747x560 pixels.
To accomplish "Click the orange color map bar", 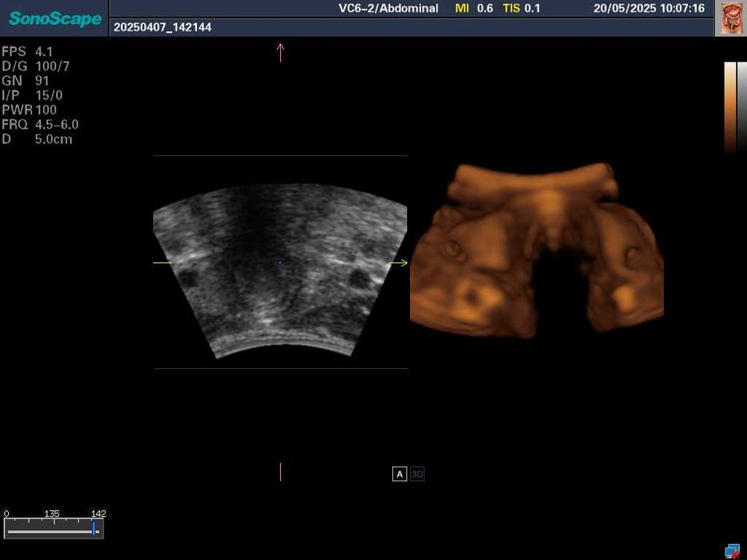I will pos(730,107).
